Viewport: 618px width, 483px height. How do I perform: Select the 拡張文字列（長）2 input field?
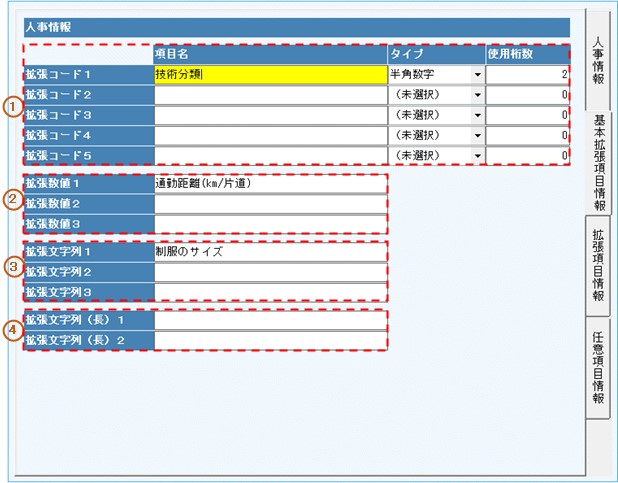[270, 341]
